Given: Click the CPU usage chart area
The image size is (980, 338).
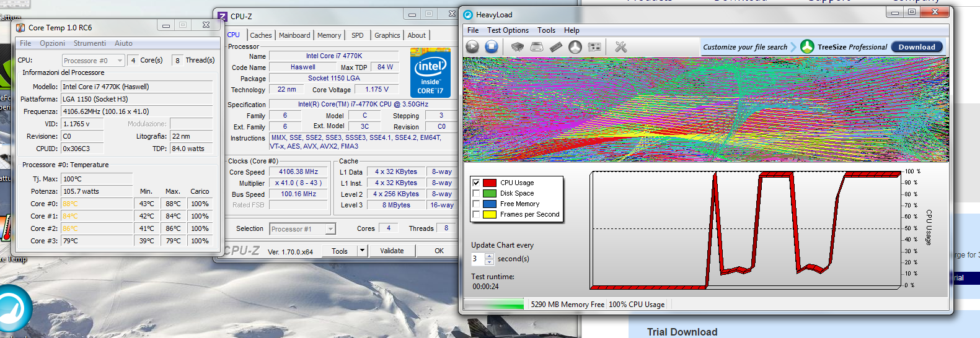Looking at the screenshot, I should tap(746, 230).
